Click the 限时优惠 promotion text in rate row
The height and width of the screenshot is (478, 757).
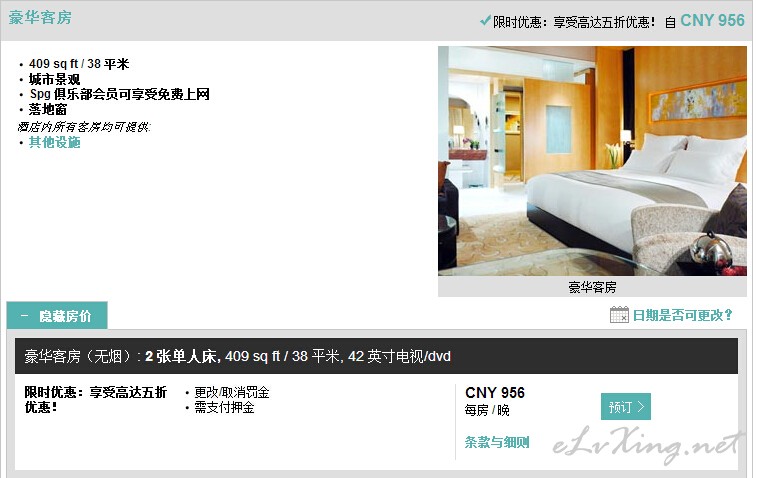[x=96, y=399]
